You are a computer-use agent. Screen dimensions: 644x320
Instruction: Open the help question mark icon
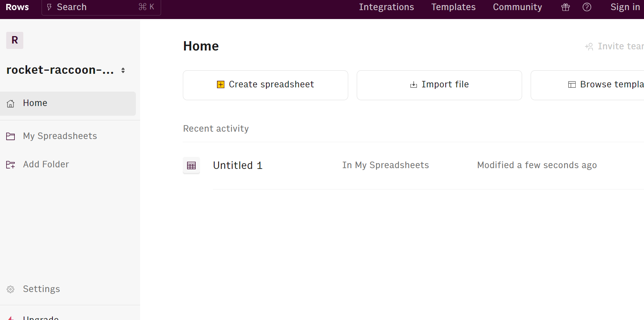coord(587,7)
